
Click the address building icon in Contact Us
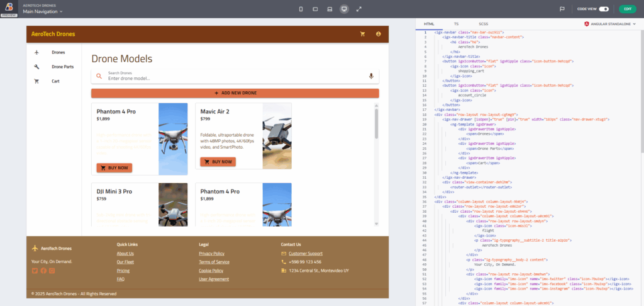284,271
